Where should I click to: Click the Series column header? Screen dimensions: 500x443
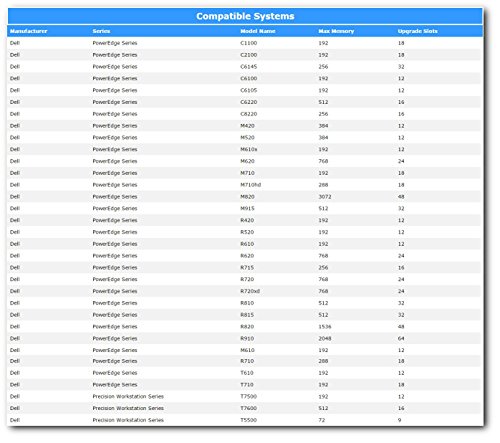click(101, 31)
